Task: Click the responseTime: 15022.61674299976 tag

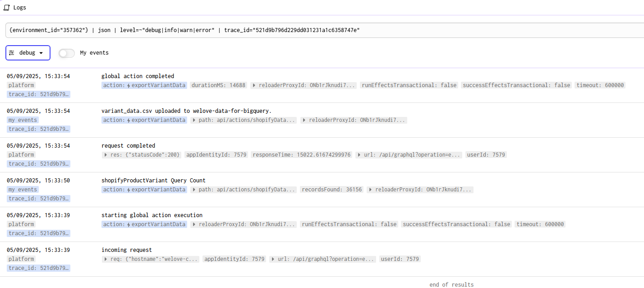Action: click(301, 155)
